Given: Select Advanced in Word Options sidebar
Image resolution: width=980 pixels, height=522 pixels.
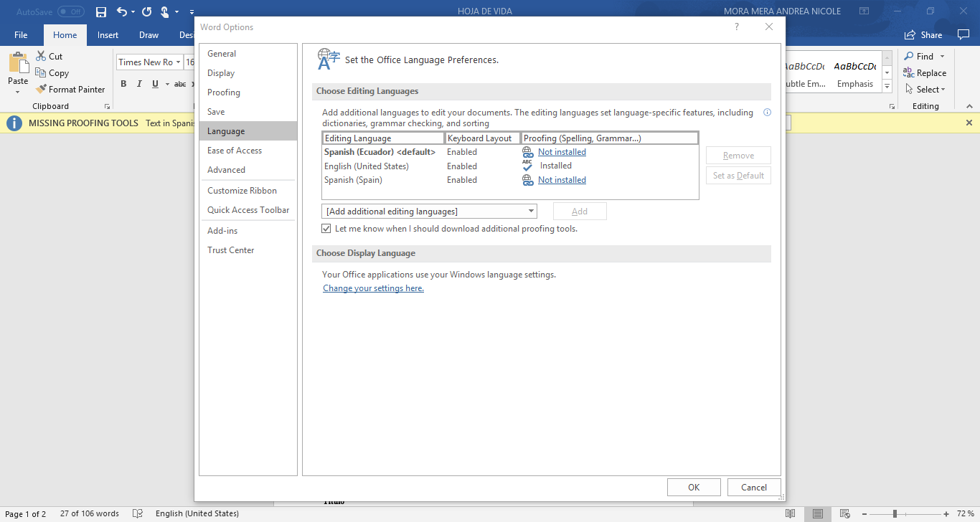Looking at the screenshot, I should point(248,170).
